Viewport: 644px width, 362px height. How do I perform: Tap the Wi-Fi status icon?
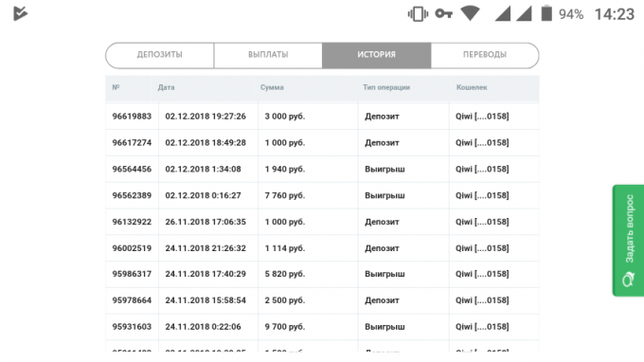pyautogui.click(x=471, y=13)
